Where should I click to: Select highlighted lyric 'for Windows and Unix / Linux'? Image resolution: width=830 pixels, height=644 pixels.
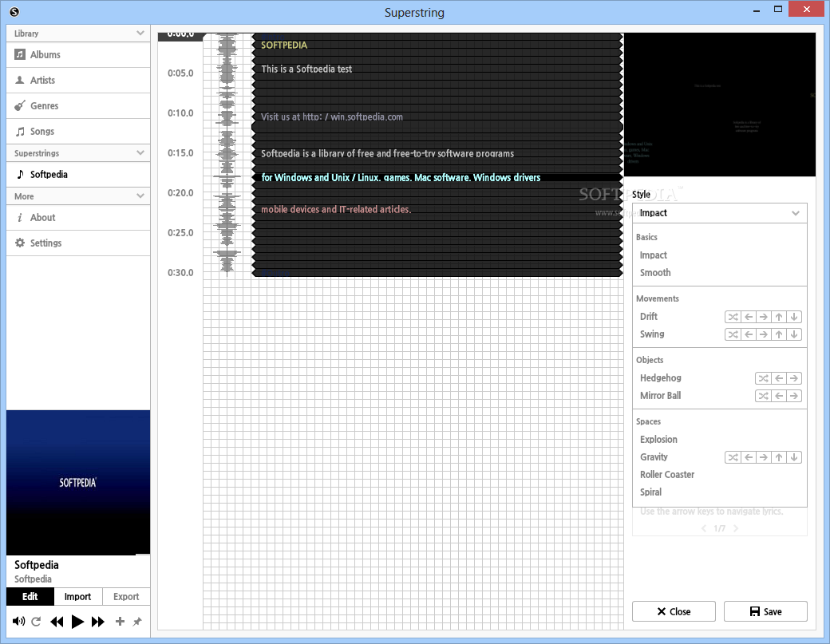401,178
